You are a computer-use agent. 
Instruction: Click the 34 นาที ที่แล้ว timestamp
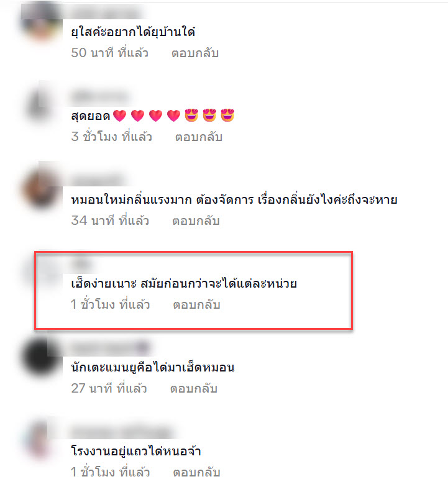click(110, 221)
